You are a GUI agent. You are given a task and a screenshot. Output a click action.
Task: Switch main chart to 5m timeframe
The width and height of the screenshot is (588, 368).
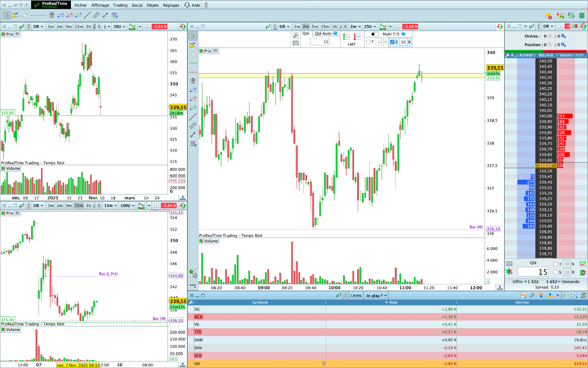pyautogui.click(x=315, y=26)
